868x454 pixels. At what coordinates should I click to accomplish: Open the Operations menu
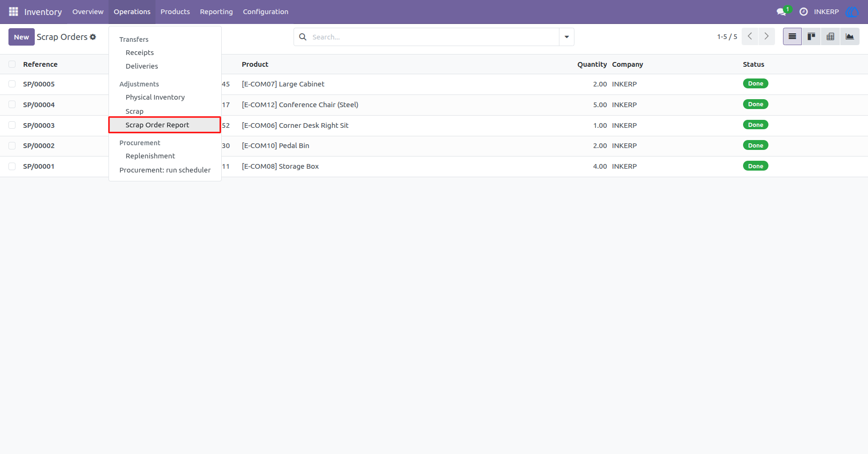click(132, 12)
